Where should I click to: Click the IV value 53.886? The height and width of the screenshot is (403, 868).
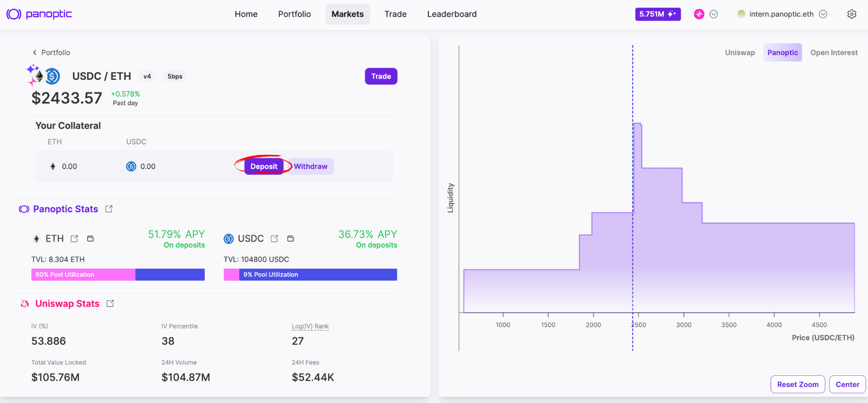click(x=49, y=341)
